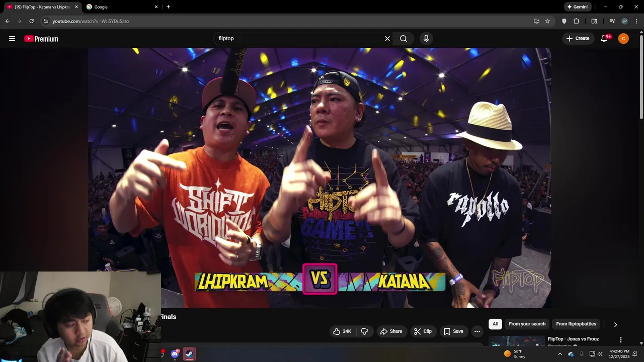Show next filter chips arrow
The image size is (644, 362).
615,325
